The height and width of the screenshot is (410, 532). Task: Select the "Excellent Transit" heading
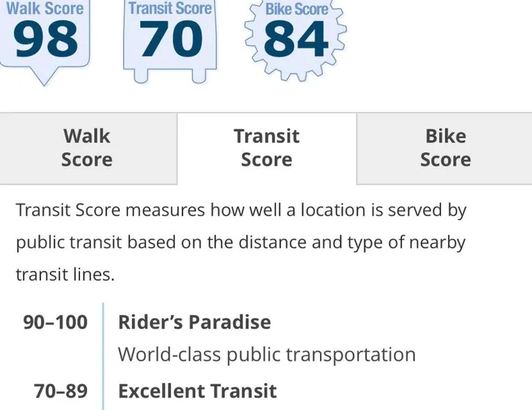[197, 391]
